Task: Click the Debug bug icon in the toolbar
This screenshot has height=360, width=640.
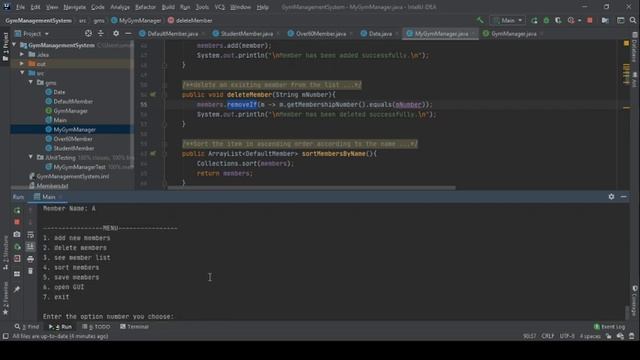Action: 546,20
